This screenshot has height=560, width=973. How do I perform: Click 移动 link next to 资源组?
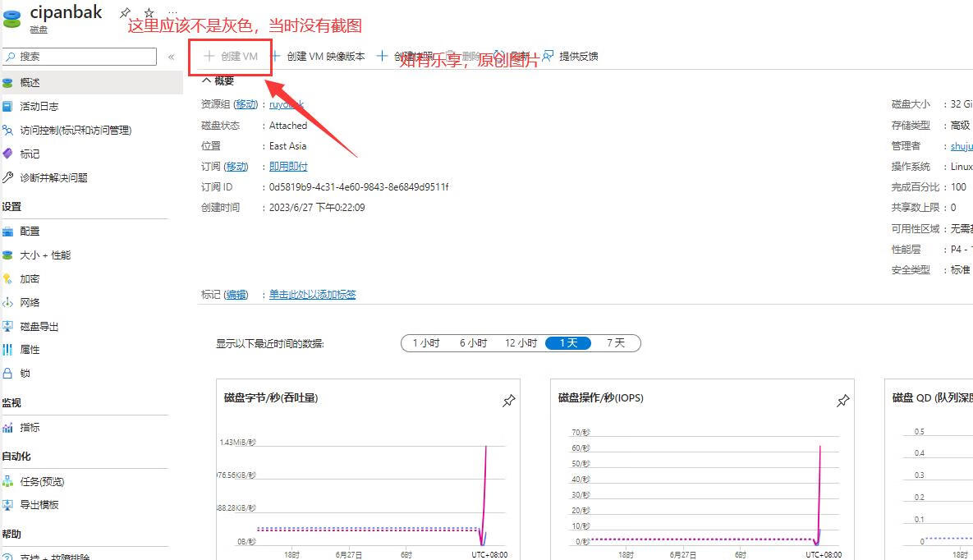click(x=246, y=104)
